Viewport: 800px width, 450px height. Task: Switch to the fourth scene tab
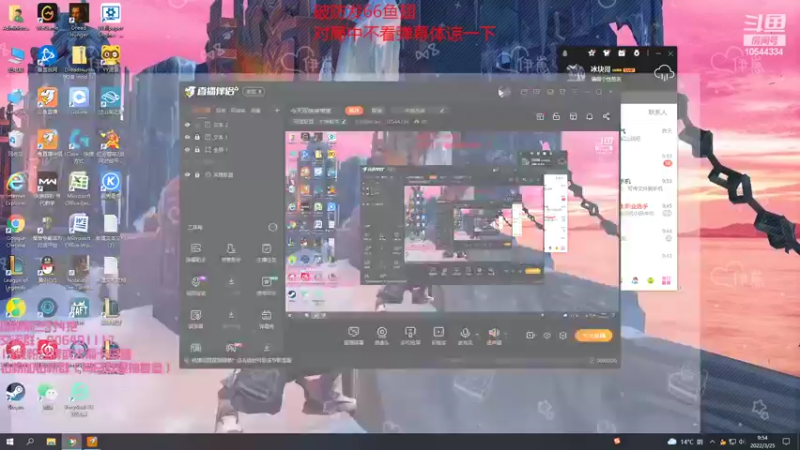(256, 110)
